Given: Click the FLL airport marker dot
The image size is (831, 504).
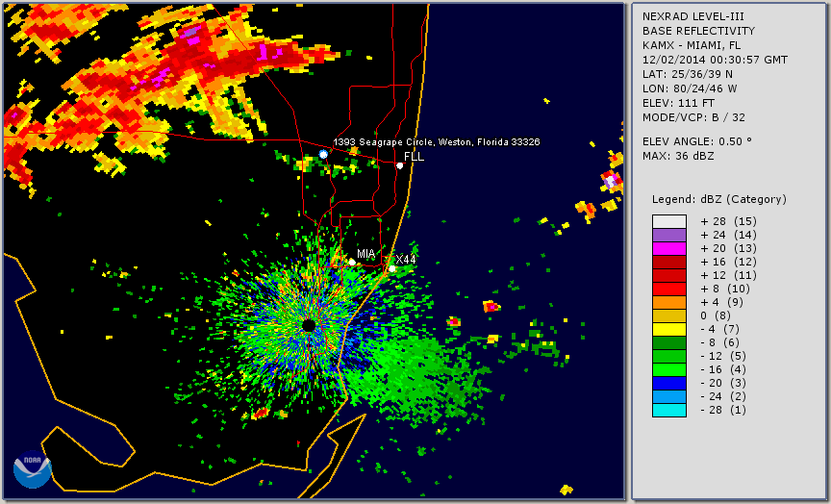Looking at the screenshot, I should coord(399,165).
